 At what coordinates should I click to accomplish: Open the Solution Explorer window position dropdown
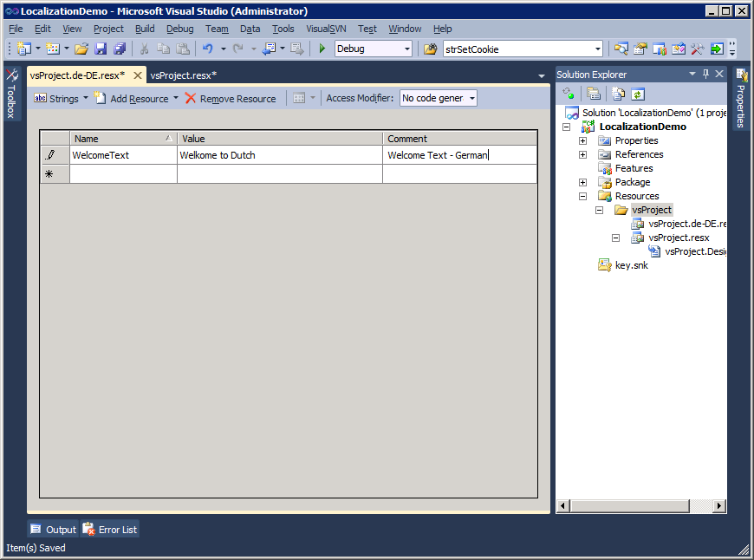coord(692,74)
